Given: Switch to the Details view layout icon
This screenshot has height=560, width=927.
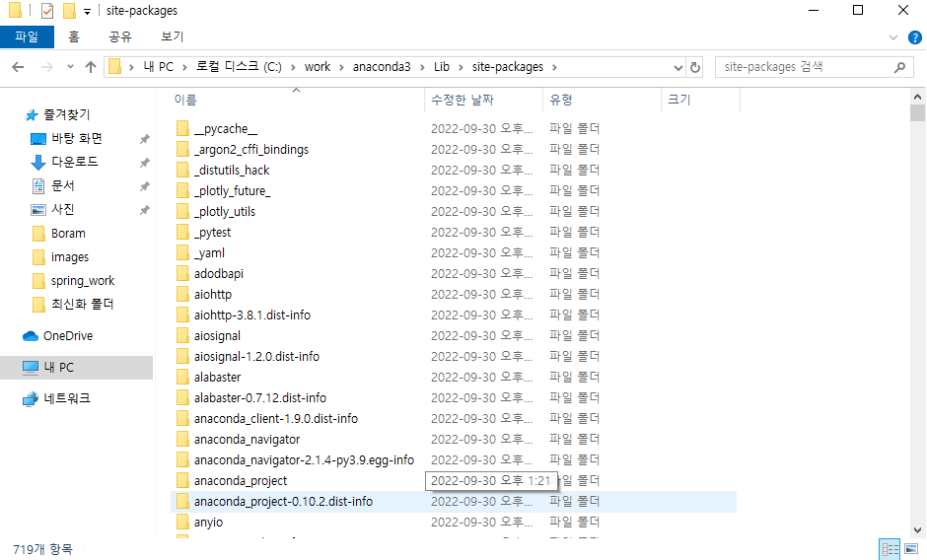Looking at the screenshot, I should point(890,549).
